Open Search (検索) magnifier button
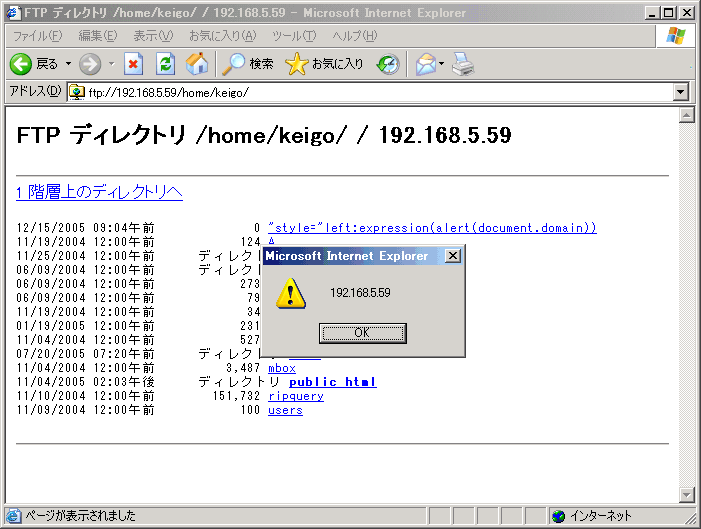This screenshot has height=529, width=701. (248, 64)
